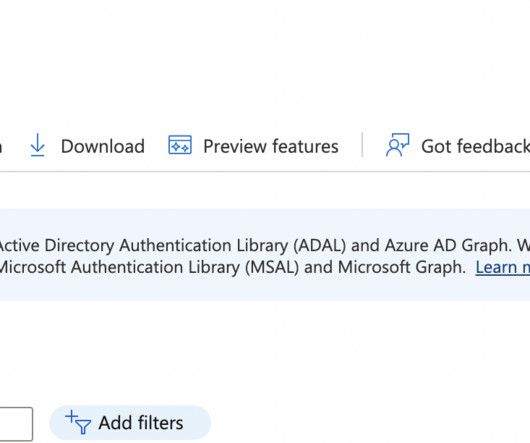
Task: Click the Got feedback person icon
Action: coord(398,145)
